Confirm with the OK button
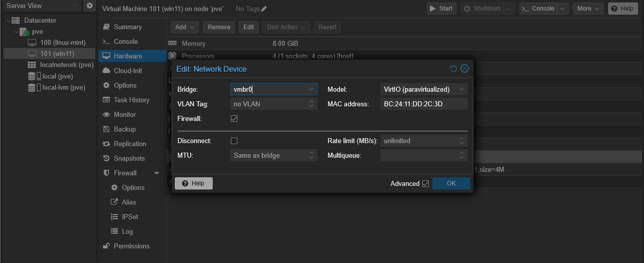This screenshot has width=644, height=263. tap(451, 183)
